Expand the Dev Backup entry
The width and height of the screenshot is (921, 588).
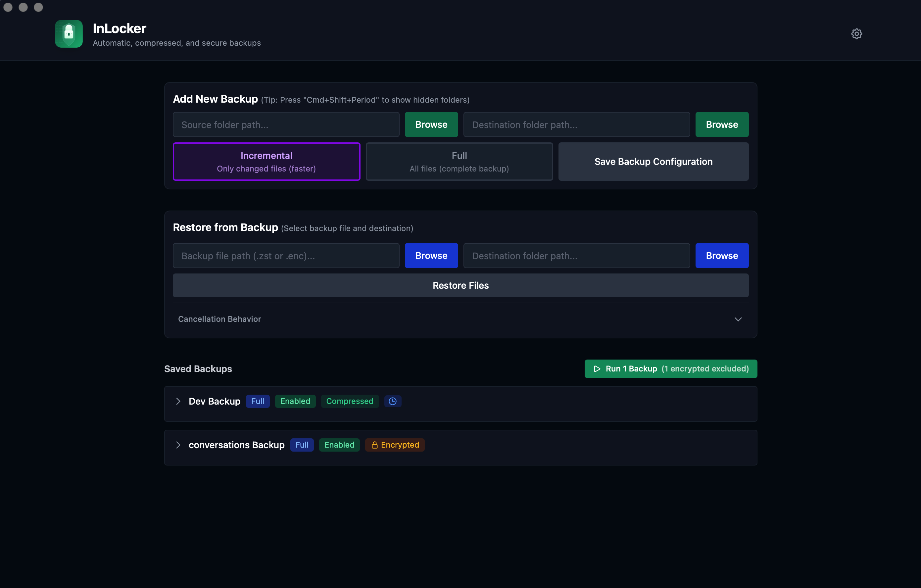pyautogui.click(x=178, y=401)
